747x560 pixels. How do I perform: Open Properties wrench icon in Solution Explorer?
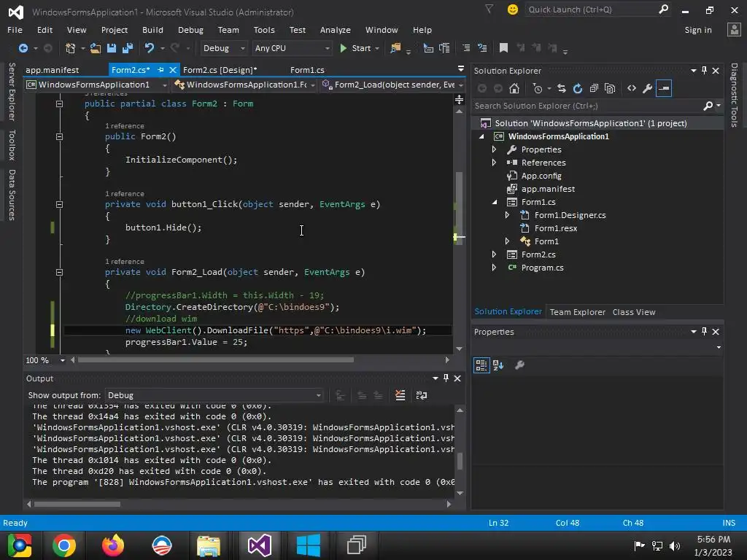point(648,88)
